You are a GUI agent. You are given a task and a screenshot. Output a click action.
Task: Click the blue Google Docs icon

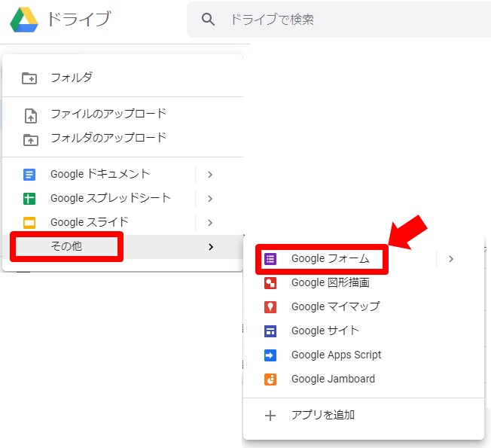pos(29,175)
